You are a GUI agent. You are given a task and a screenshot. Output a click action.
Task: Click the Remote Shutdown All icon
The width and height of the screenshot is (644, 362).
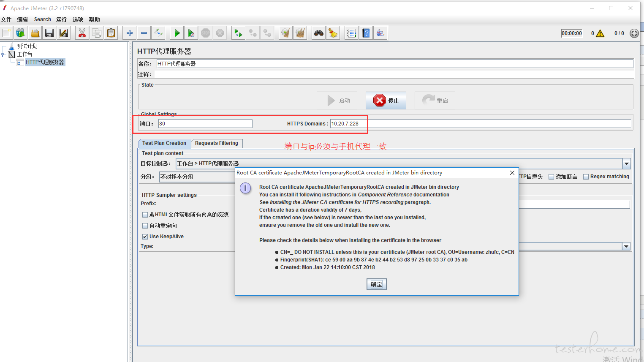tap(267, 33)
